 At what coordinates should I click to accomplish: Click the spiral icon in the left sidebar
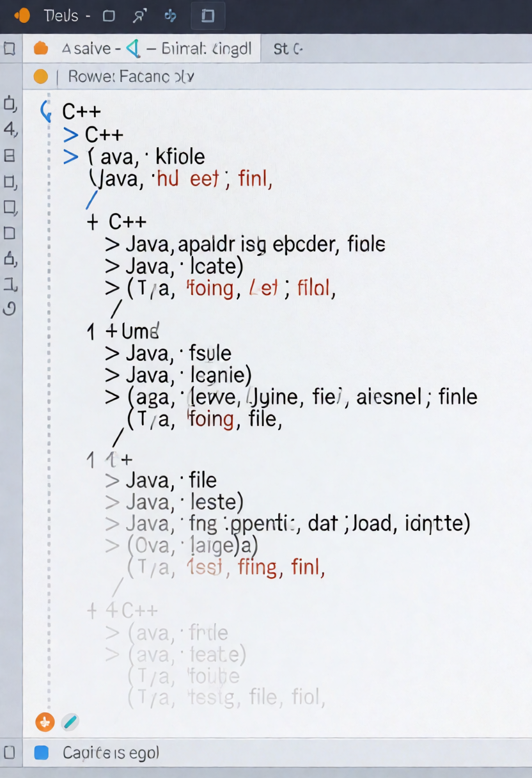coord(10,309)
